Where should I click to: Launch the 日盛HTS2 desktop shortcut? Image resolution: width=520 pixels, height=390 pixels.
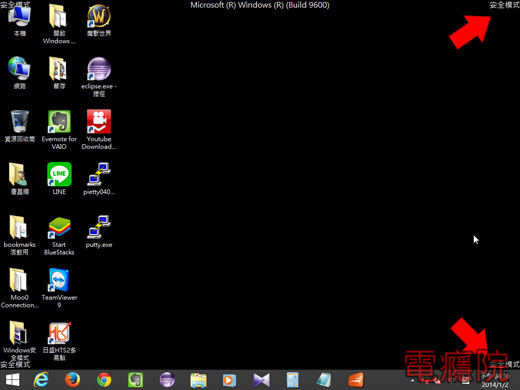(59, 341)
